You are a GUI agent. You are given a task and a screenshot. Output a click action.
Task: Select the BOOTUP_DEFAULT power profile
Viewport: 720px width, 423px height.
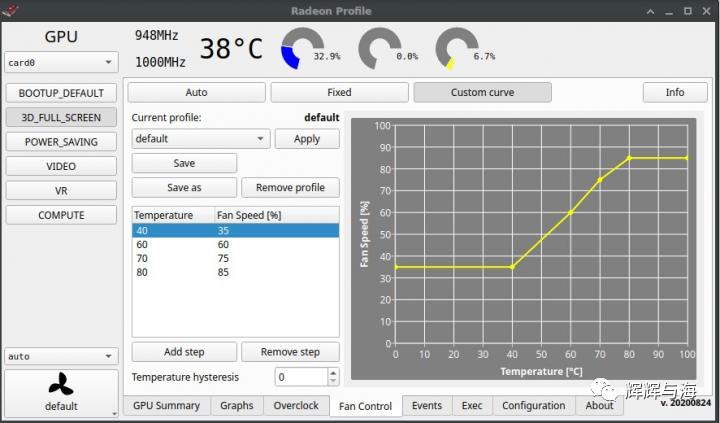pos(61,93)
